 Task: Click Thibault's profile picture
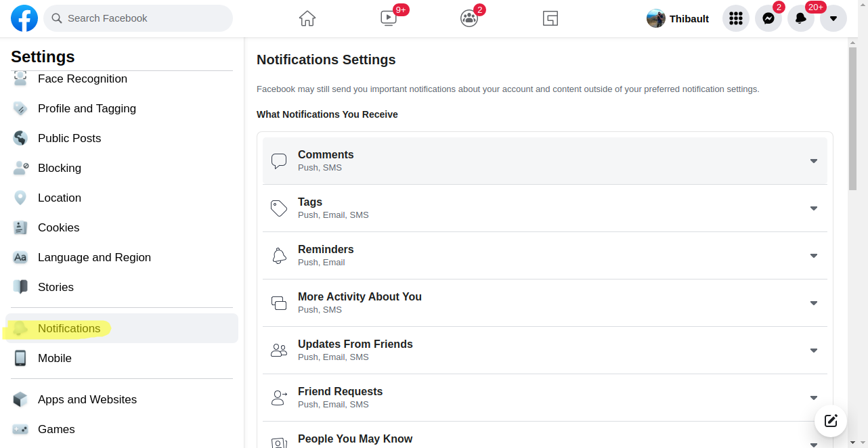click(x=656, y=18)
